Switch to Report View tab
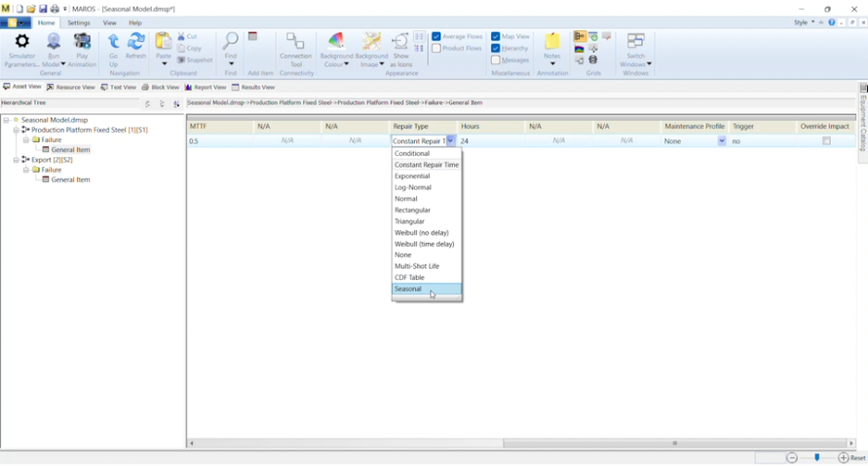868x466 pixels. tap(206, 87)
